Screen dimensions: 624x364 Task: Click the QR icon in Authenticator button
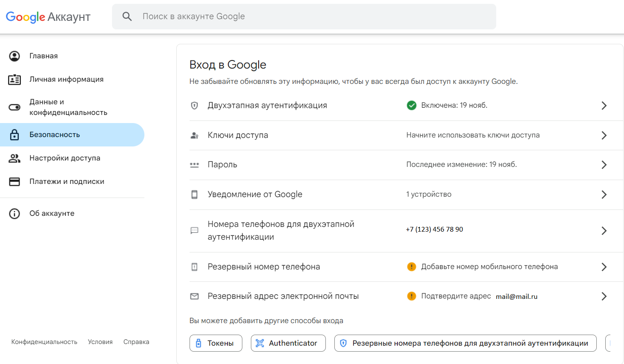[260, 343]
